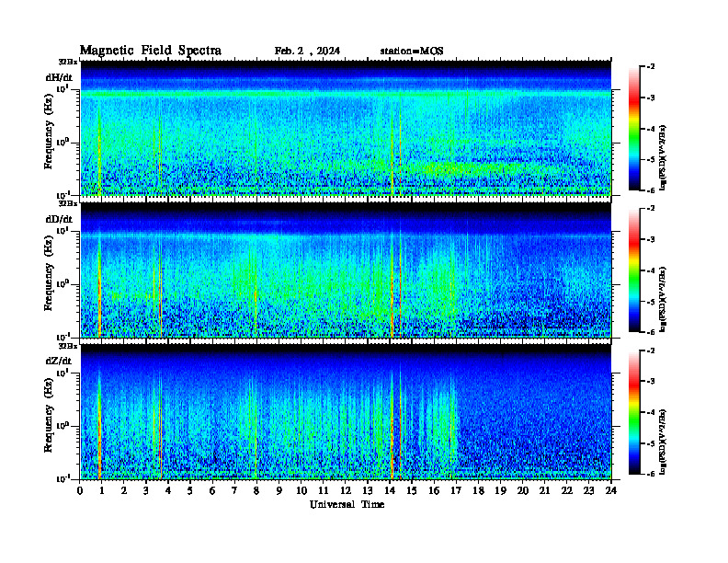Viewport: 728px width, 563px height.
Task: Click the "Universal Time" axis title
Action: pos(347,504)
